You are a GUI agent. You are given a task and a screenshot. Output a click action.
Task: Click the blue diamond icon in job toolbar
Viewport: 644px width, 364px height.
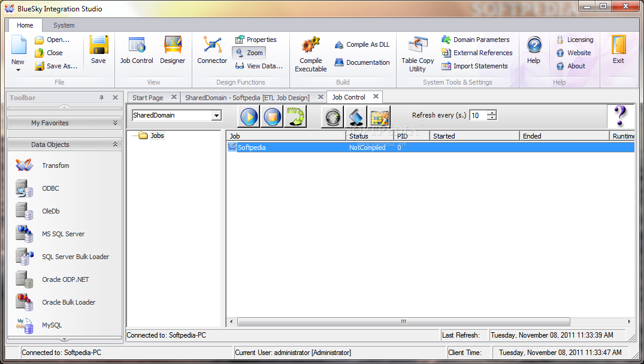tap(356, 117)
